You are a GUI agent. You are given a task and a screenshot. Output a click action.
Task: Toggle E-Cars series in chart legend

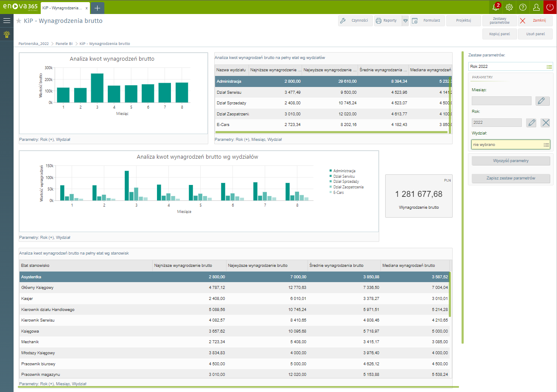(x=339, y=192)
